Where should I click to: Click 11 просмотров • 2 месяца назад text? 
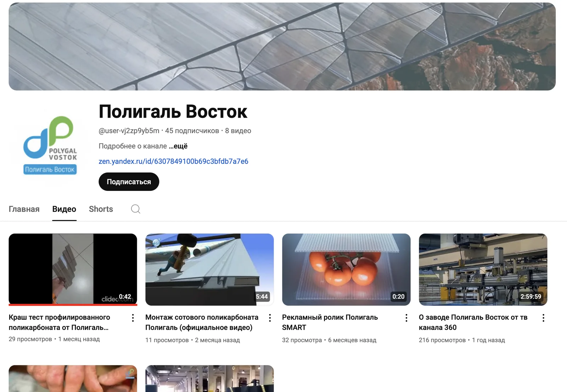point(192,340)
